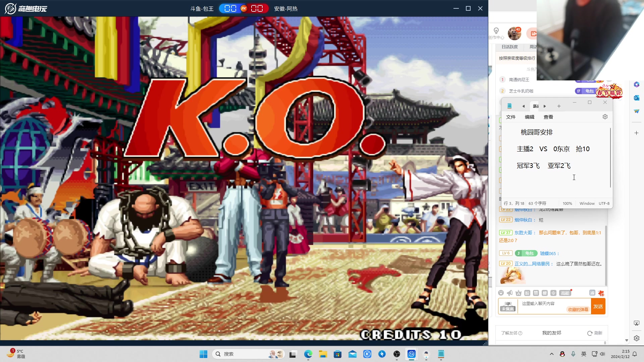Open the QQ penguin tray icon
The width and height of the screenshot is (644, 362).
(562, 354)
